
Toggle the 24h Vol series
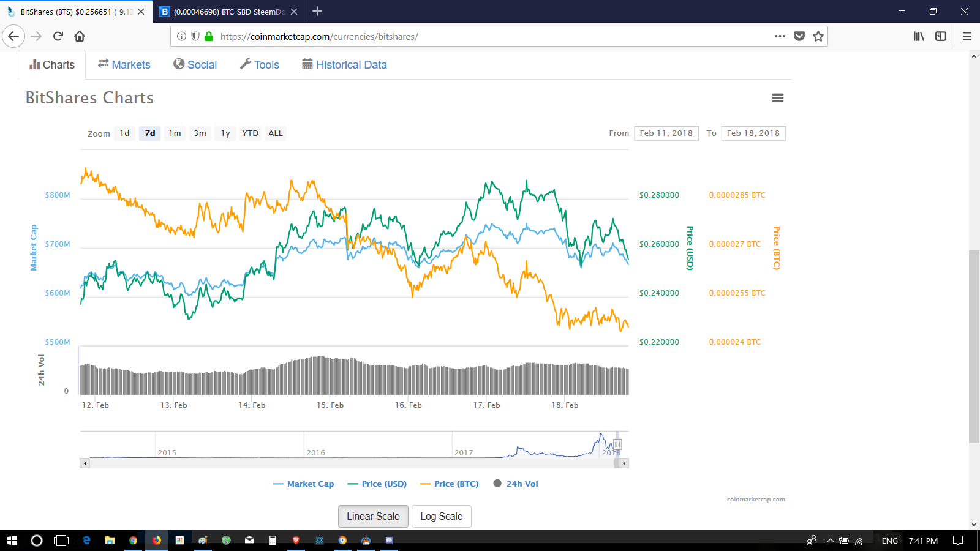516,484
